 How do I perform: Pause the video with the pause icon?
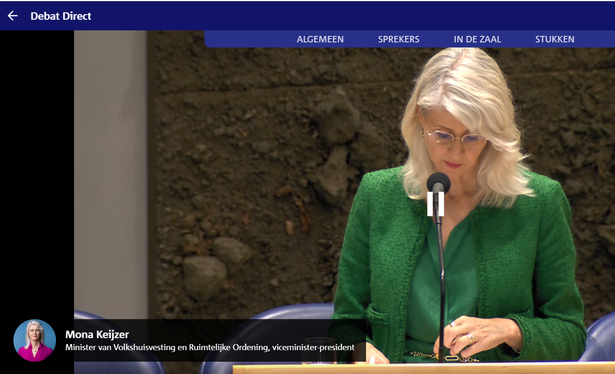435,204
